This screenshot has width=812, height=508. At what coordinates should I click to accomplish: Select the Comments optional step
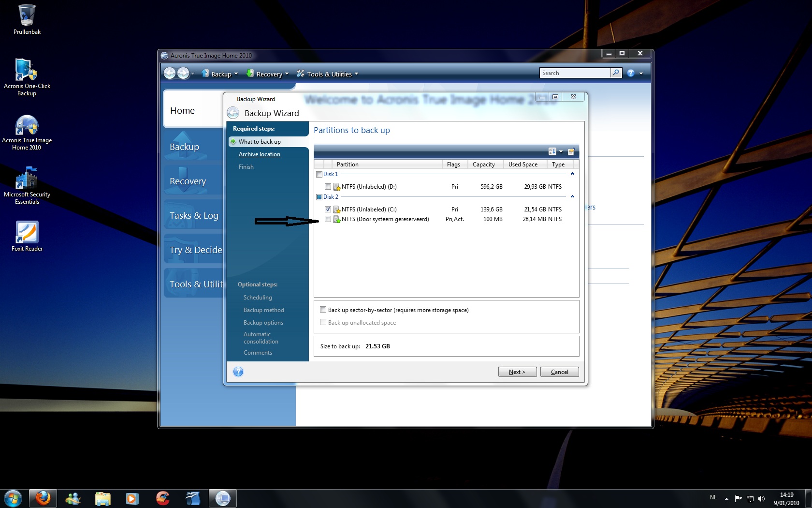[x=258, y=353]
